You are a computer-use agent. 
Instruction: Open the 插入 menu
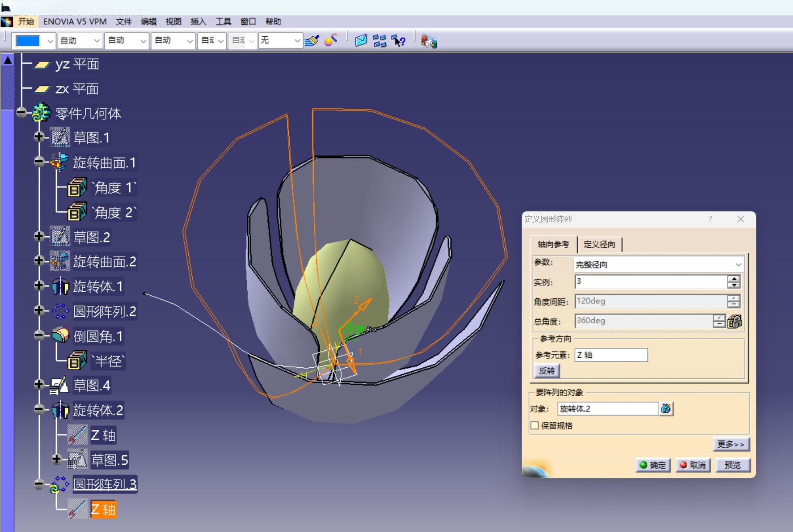[x=198, y=21]
